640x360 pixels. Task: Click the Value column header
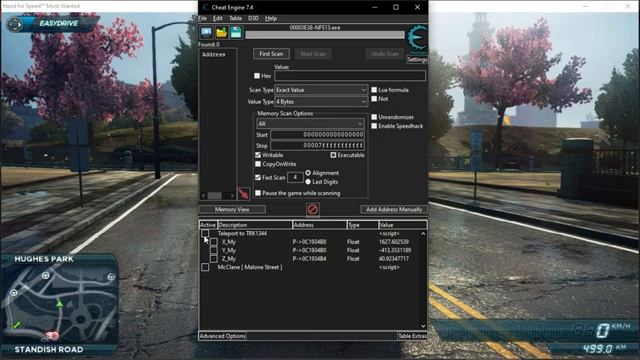[x=402, y=225]
